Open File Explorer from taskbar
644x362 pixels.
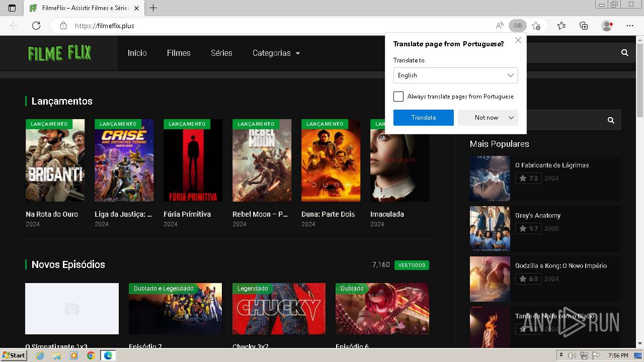tap(57, 355)
